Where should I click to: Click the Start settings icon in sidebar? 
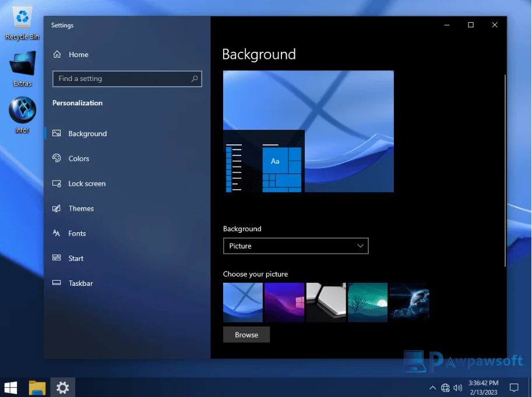(56, 258)
